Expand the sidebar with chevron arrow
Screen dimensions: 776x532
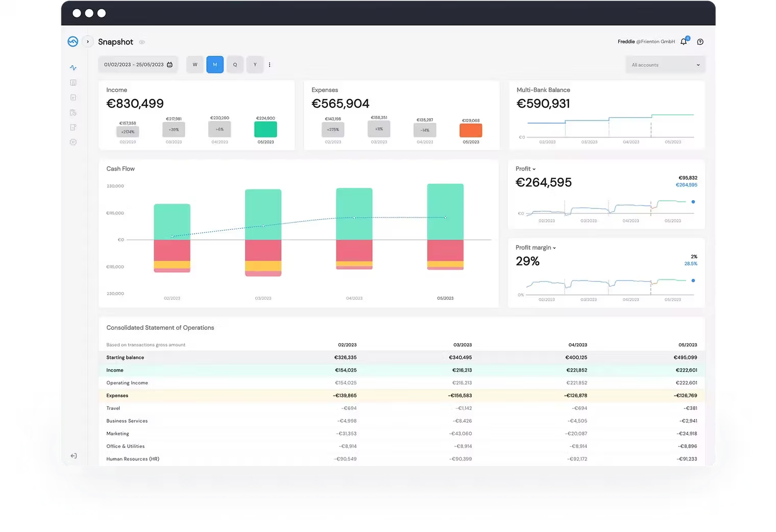click(88, 42)
